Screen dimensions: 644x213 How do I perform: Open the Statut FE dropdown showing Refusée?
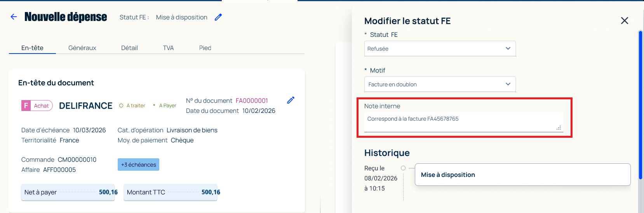coord(440,48)
